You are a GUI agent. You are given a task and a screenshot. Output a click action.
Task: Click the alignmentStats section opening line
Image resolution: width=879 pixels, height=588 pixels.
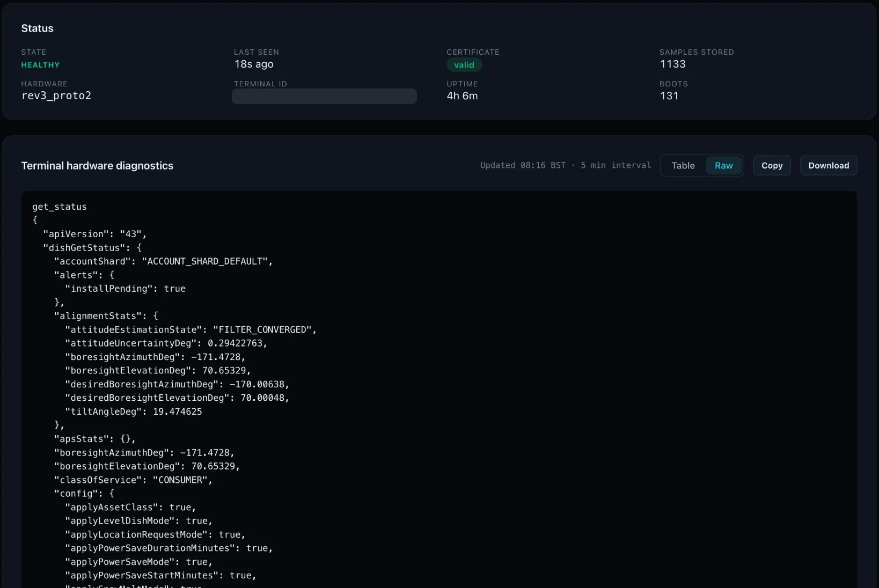tap(106, 316)
